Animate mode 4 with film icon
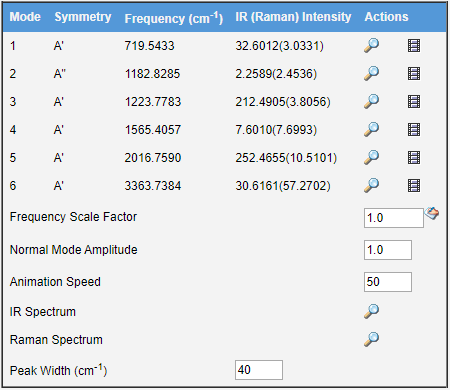450x390 pixels. (x=414, y=130)
